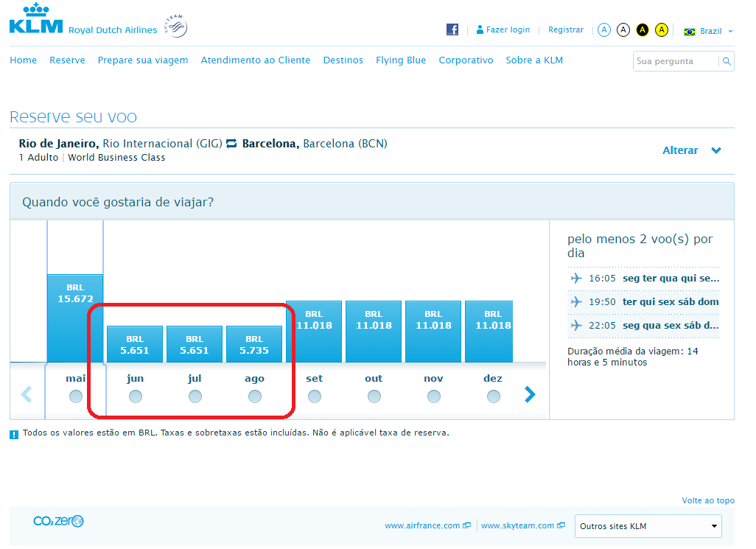Select the jul month radio button

point(195,396)
